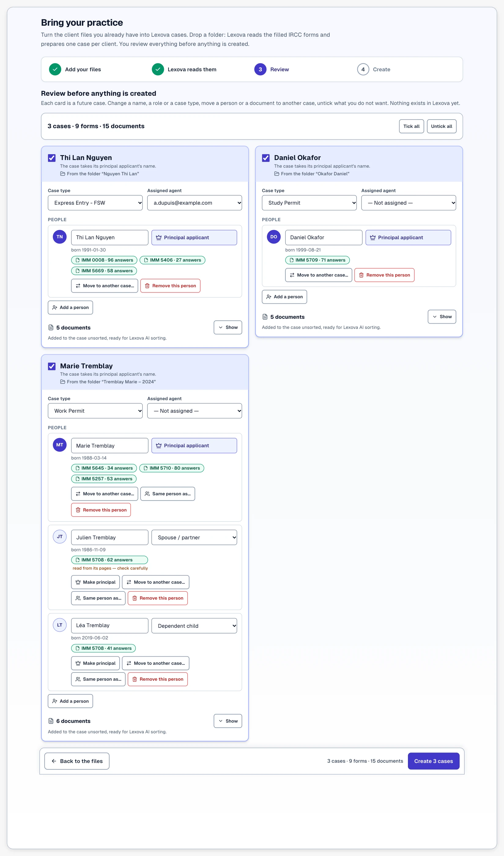Image resolution: width=504 pixels, height=856 pixels.
Task: Untick the Thi Lan Nguyen case checkbox
Action: [52, 158]
